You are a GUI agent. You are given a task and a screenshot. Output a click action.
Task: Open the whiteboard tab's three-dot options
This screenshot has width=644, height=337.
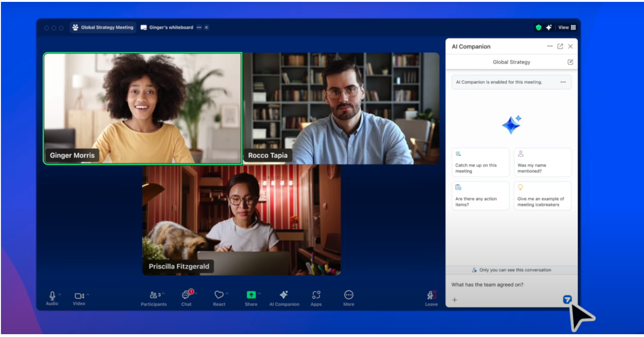pyautogui.click(x=199, y=28)
